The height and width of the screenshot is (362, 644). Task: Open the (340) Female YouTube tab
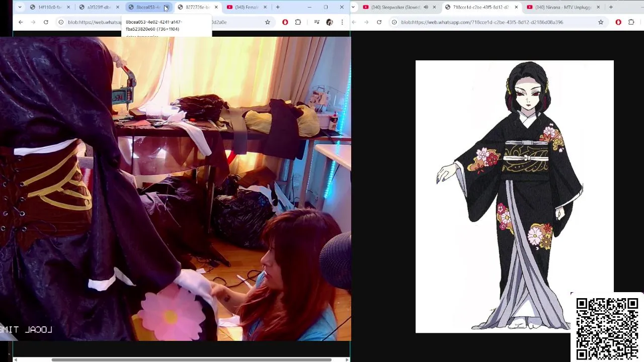[247, 7]
